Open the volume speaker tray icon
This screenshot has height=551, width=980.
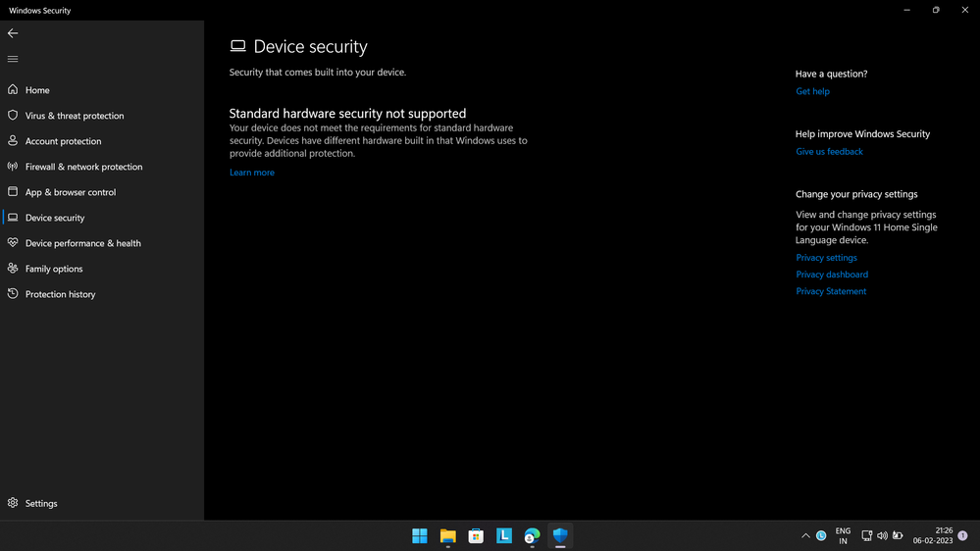[x=882, y=536]
